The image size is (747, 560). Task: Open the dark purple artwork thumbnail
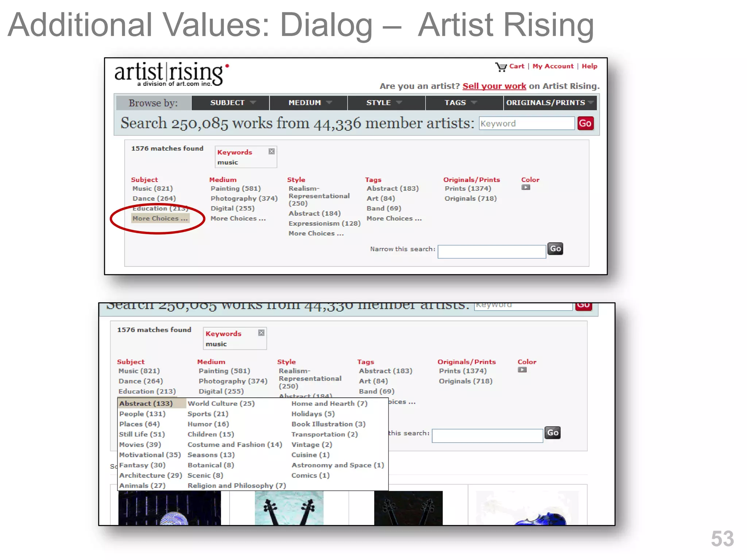(170, 508)
